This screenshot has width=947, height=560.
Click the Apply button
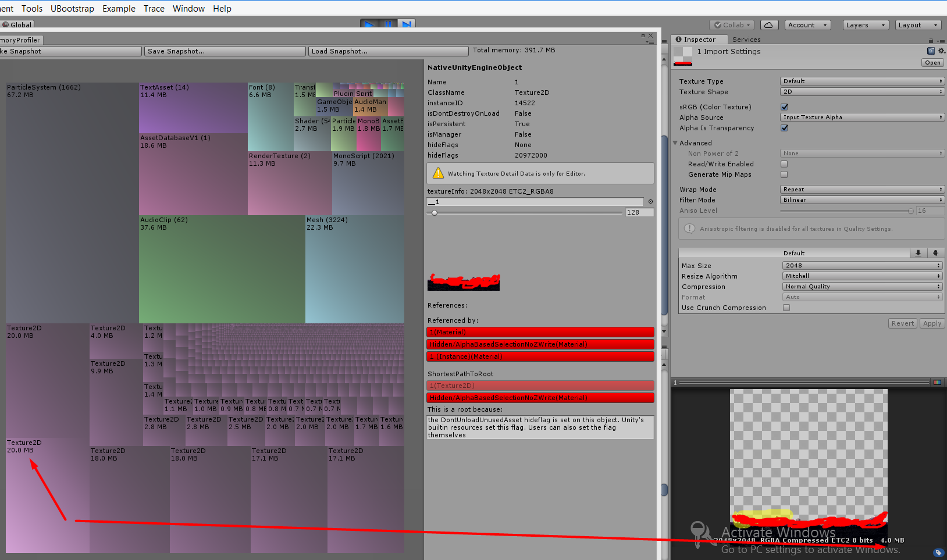point(932,323)
